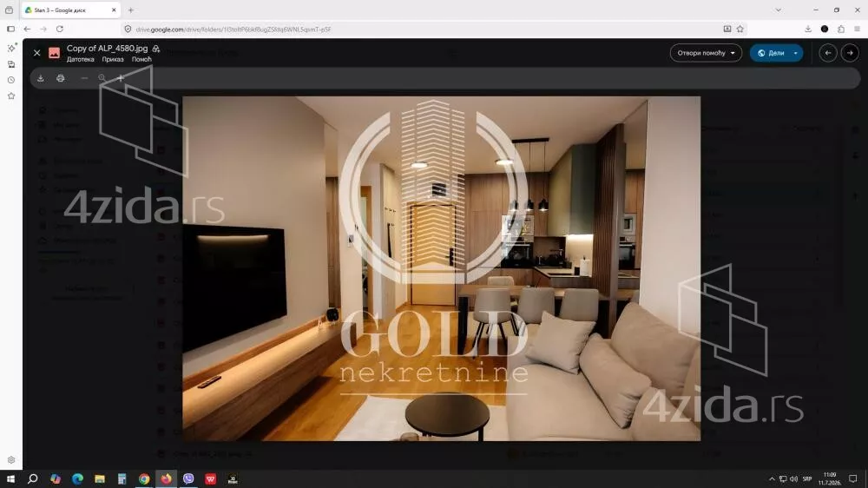The width and height of the screenshot is (868, 488).
Task: Expand the browser tab list chevron
Action: tap(779, 10)
